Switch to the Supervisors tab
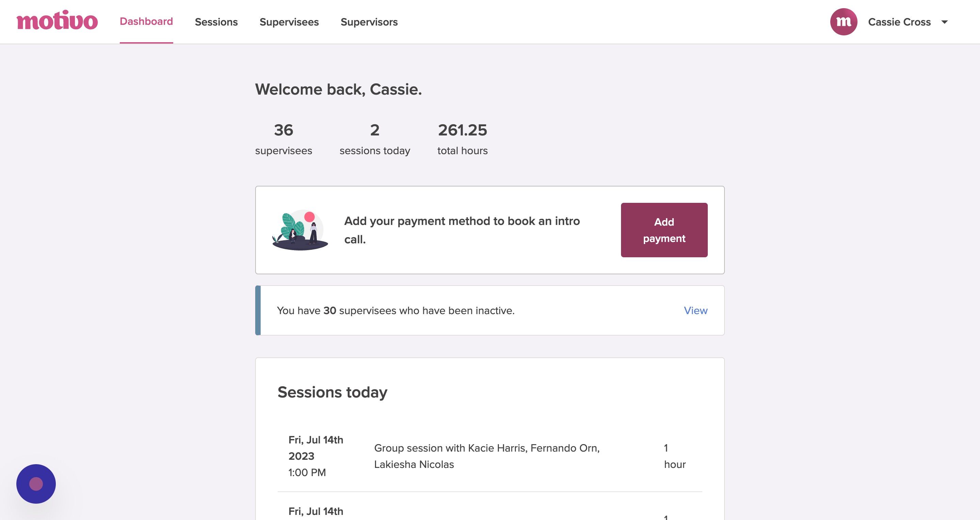The height and width of the screenshot is (520, 980). coord(369,22)
